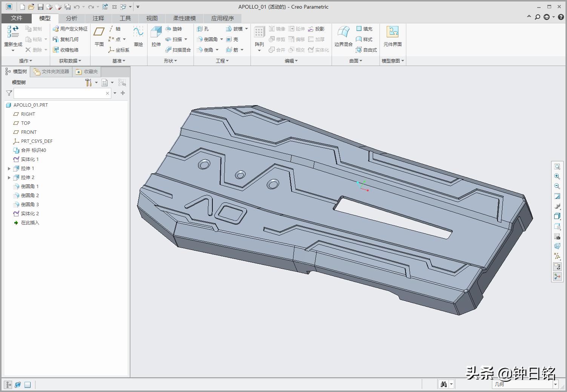Image resolution: width=567 pixels, height=392 pixels.
Task: Switch to the 分析 ribbon tab
Action: pyautogui.click(x=71, y=18)
